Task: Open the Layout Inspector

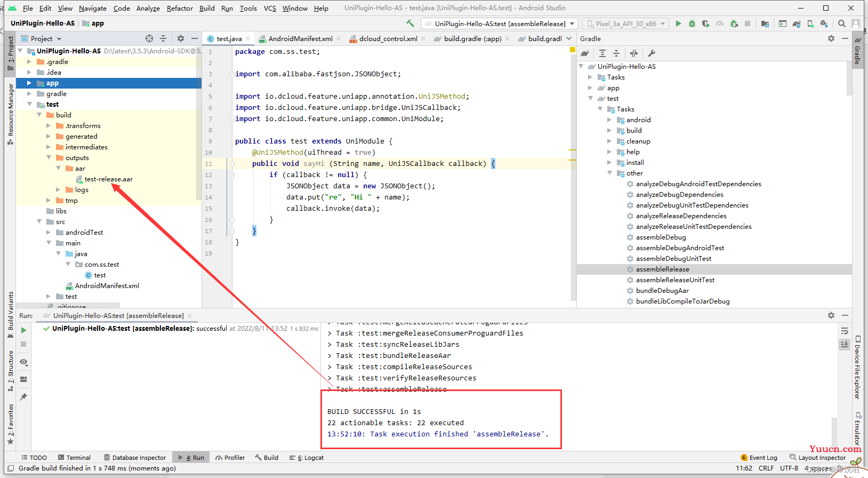Action: click(x=818, y=458)
